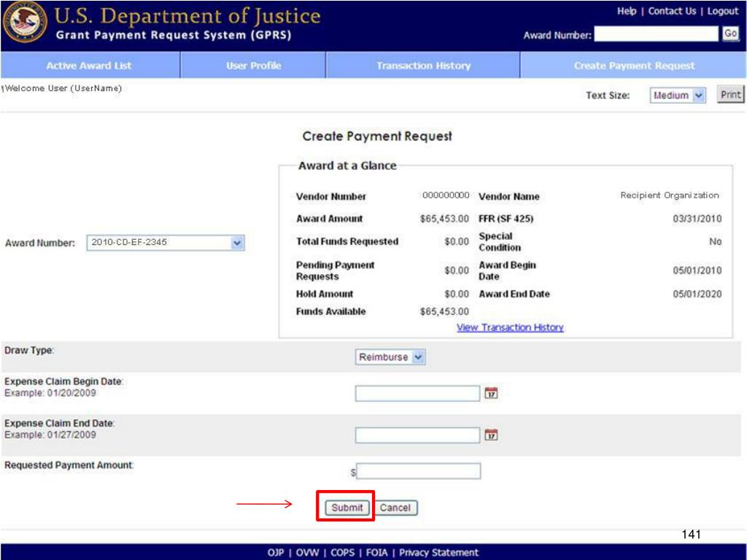Follow the COPS footer link
747x560 pixels.
click(343, 553)
